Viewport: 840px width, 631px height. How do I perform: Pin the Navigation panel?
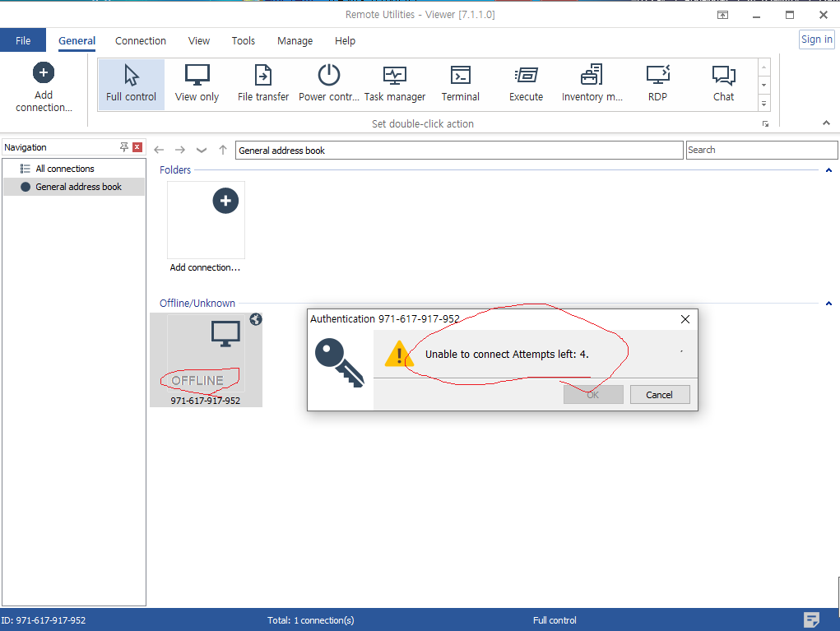point(124,147)
